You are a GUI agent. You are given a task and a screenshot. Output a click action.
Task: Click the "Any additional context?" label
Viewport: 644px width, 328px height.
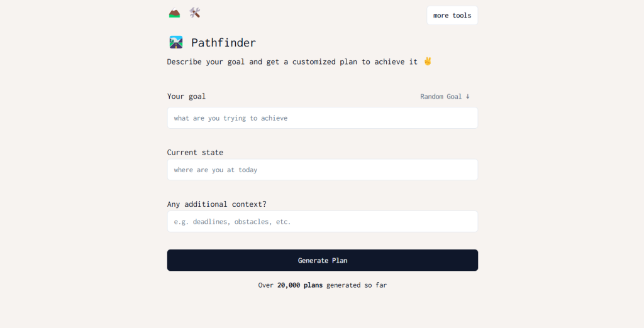[216, 204]
